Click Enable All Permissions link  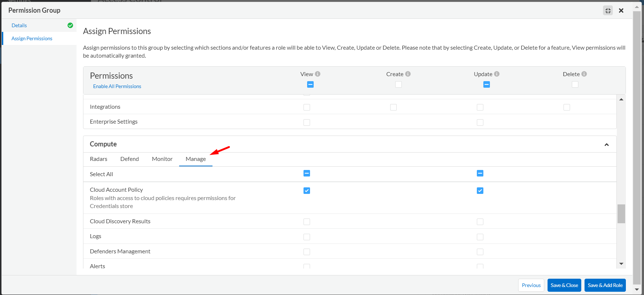117,86
